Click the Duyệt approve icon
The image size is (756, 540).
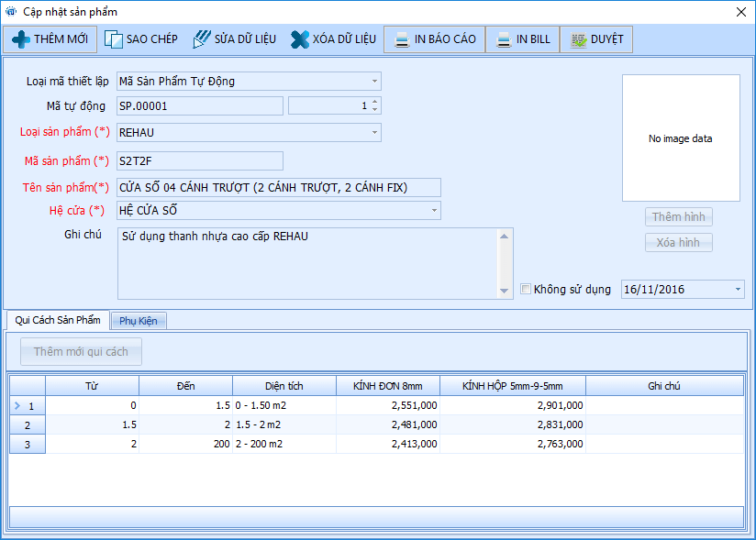(578, 39)
